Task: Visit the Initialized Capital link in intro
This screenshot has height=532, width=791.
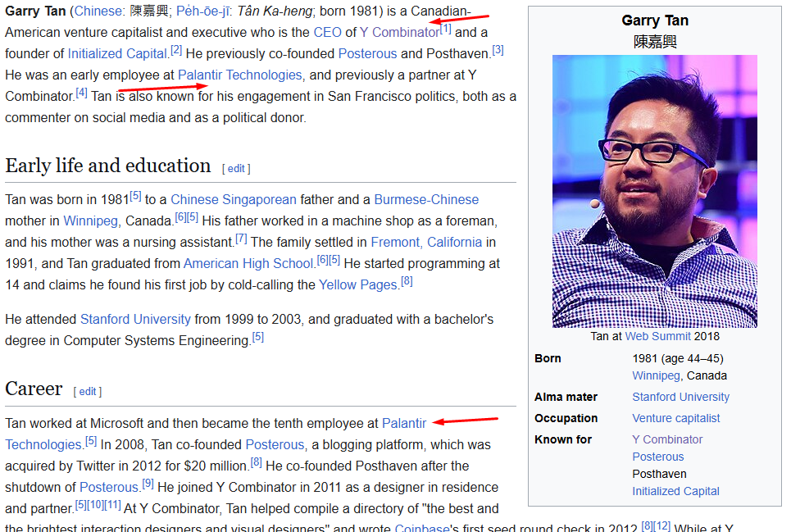Action: [x=117, y=53]
